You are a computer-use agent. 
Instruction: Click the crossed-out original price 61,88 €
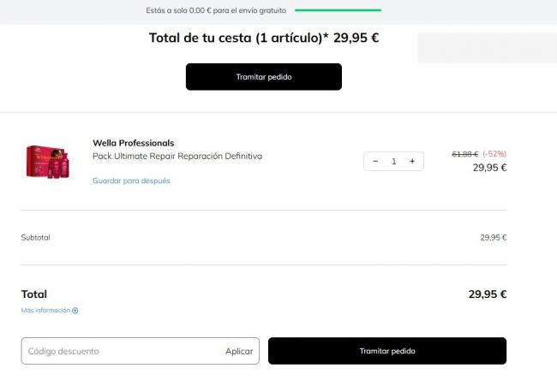tap(464, 154)
